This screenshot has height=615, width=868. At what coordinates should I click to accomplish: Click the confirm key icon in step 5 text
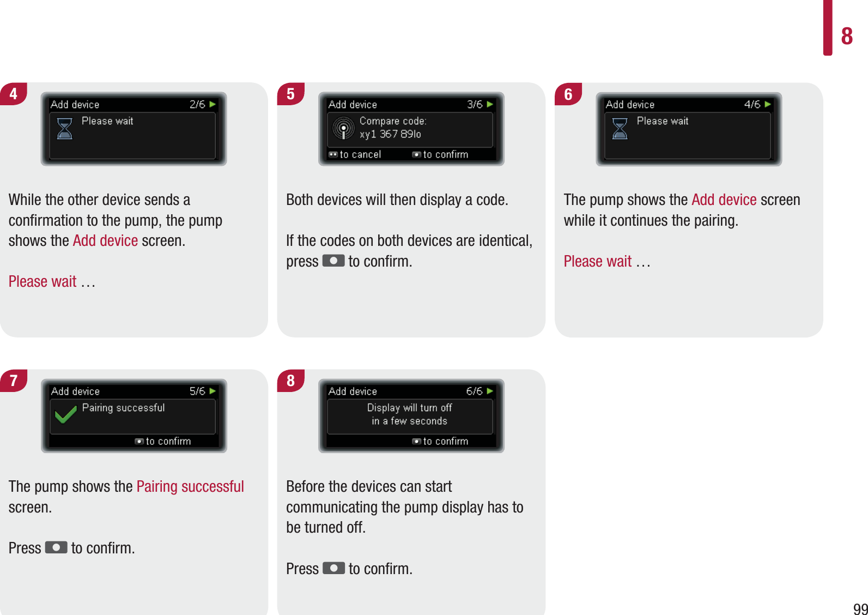point(333,261)
